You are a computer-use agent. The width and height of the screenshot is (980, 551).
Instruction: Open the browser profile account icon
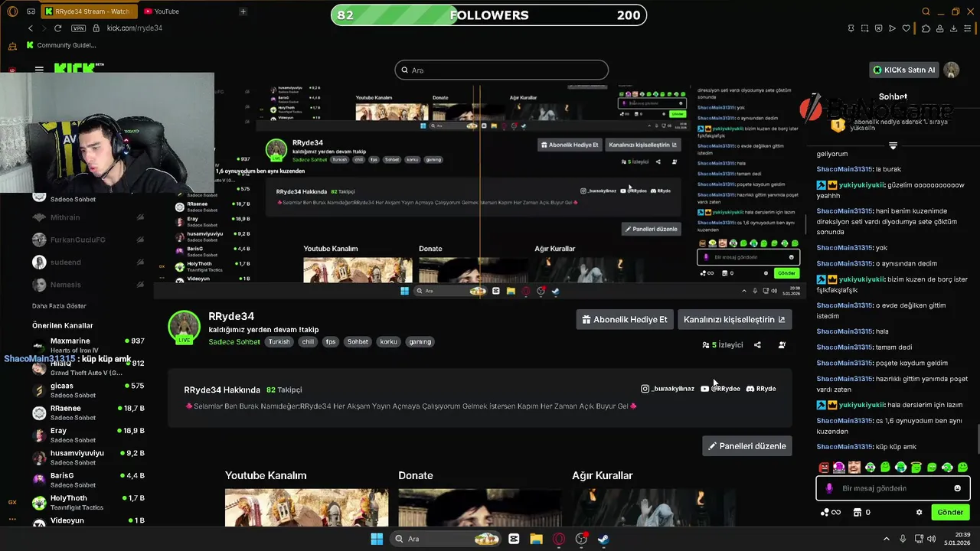(x=940, y=28)
